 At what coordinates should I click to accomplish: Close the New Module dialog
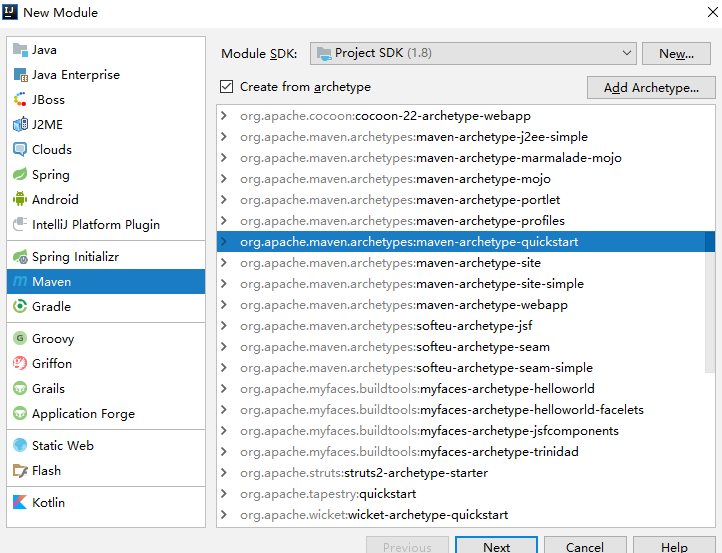(712, 12)
